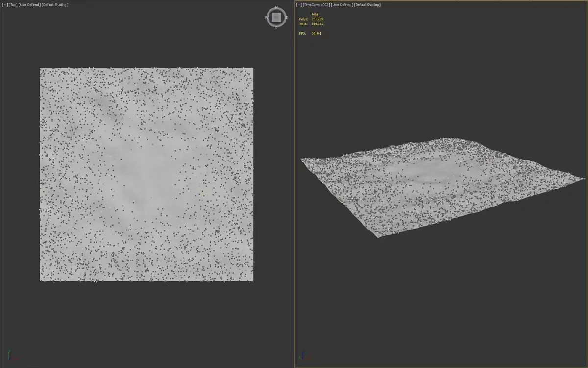
Task: Open User Defined menu in camera viewport
Action: (x=342, y=5)
